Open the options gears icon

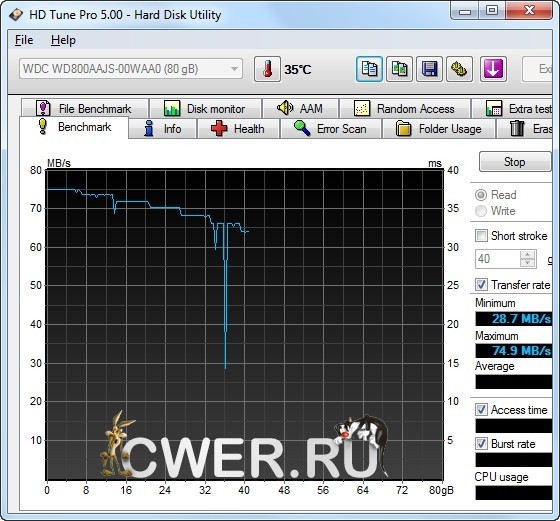coord(459,69)
